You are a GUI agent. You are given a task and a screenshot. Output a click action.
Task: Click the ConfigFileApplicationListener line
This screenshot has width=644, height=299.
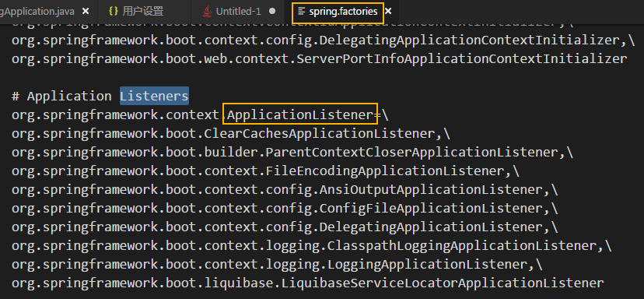pyautogui.click(x=285, y=209)
